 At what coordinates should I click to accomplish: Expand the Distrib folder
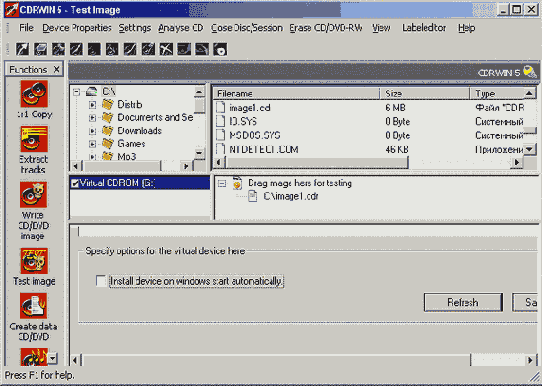coord(92,105)
